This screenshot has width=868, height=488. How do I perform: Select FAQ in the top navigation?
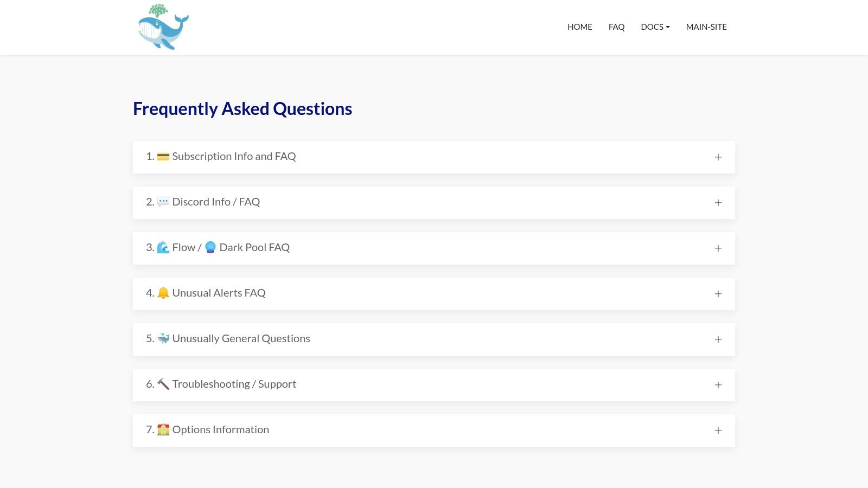(x=616, y=27)
